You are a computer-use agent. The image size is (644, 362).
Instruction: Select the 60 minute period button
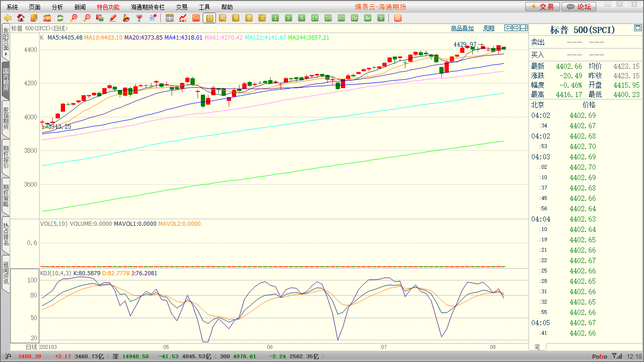pos(341,18)
